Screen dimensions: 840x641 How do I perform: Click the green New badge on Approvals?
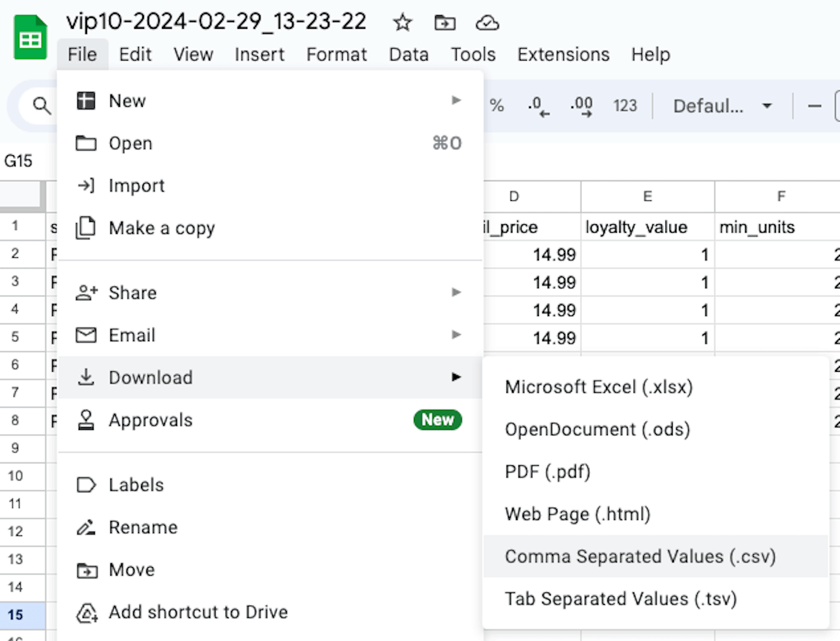click(438, 420)
